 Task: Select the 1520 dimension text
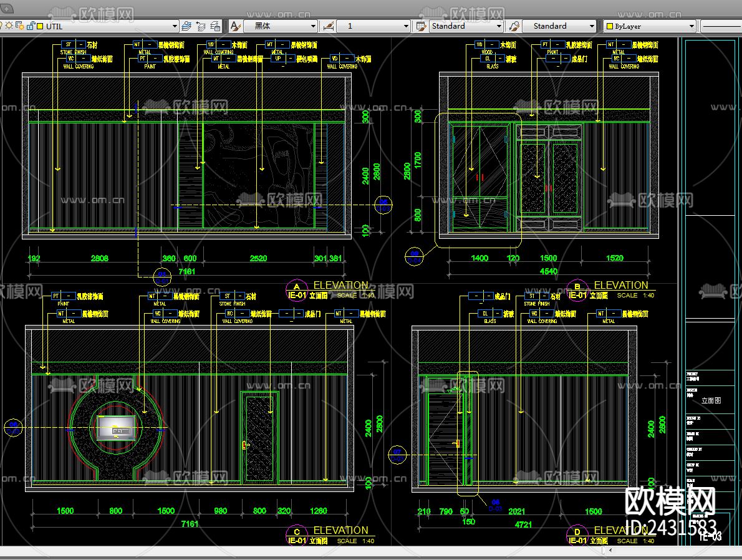(615, 258)
